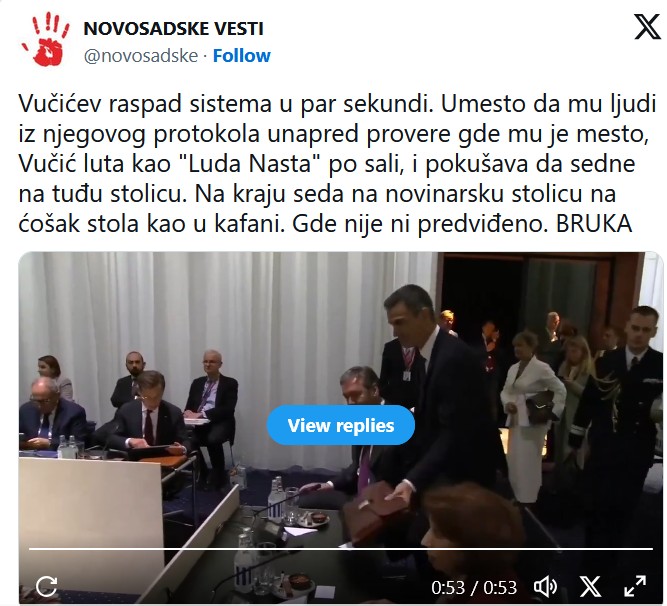The image size is (667, 606).
Task: Click the start of the video progress bar
Action: coord(31,549)
